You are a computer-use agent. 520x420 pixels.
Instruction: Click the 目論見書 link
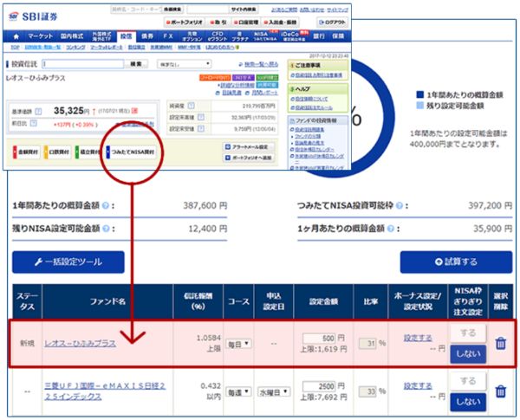coord(231,93)
